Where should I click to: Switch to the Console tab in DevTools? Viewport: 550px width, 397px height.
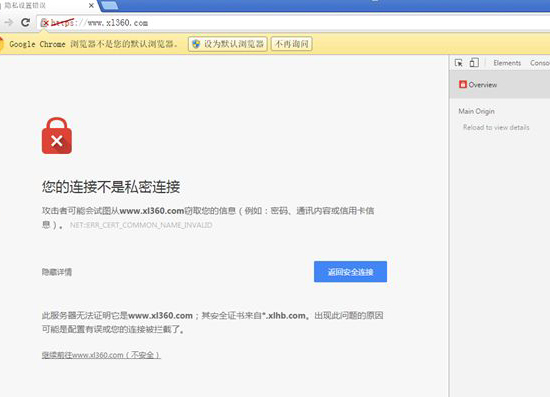pyautogui.click(x=540, y=63)
